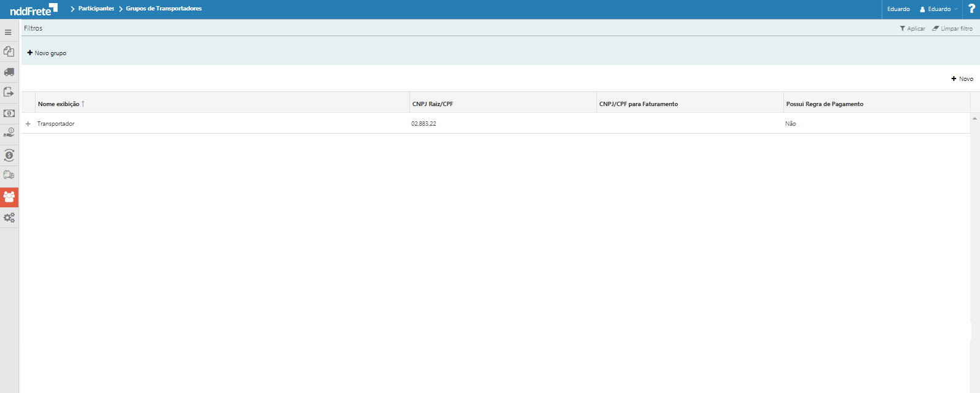Viewport: 980px width, 393px height.
Task: Click the export arrow sidebar icon
Action: [x=9, y=93]
